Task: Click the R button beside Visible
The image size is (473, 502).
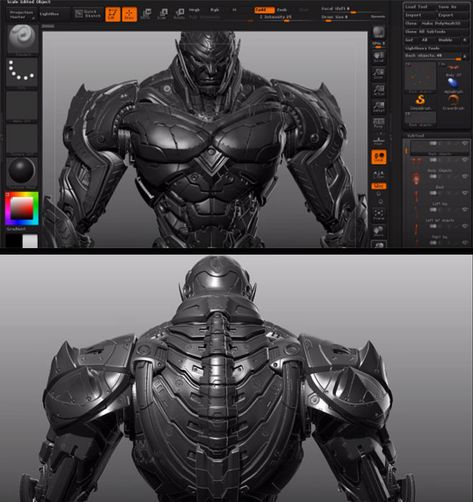Action: 465,40
